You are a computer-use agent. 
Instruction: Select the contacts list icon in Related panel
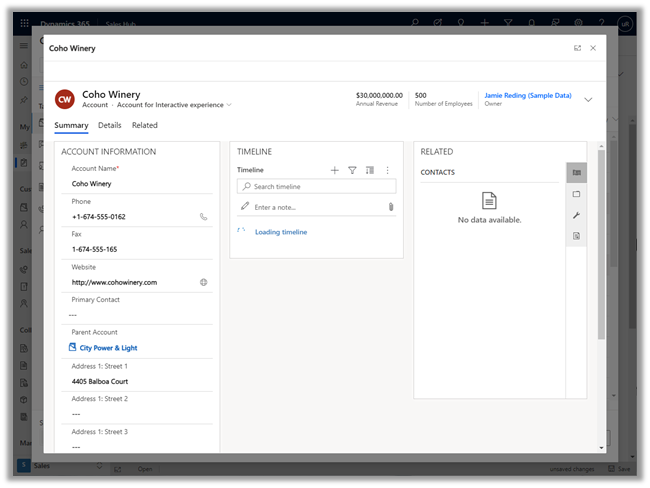pyautogui.click(x=576, y=173)
